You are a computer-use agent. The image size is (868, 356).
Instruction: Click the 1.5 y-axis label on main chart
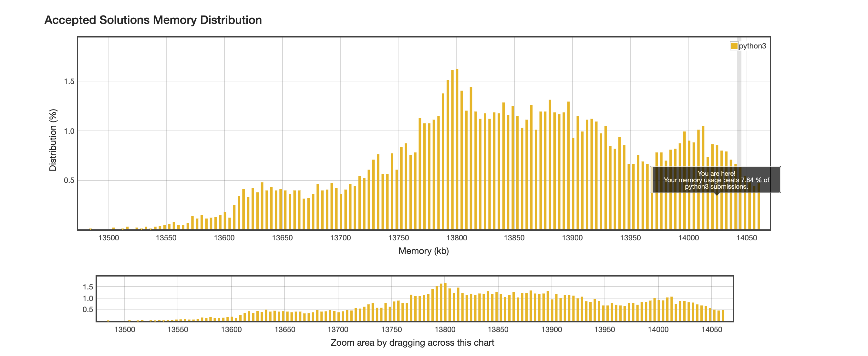point(69,82)
